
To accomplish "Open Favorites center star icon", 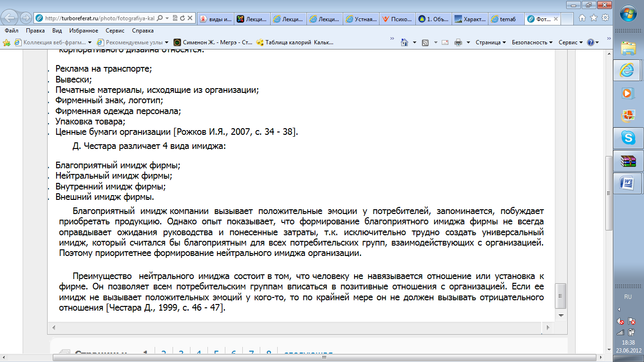I will click(594, 17).
